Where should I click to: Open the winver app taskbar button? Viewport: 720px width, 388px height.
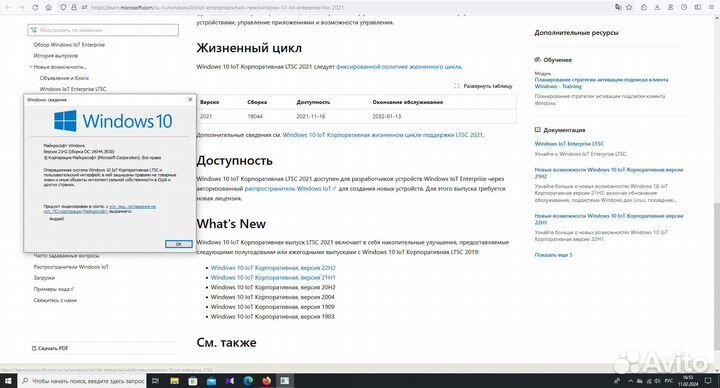pyautogui.click(x=285, y=381)
